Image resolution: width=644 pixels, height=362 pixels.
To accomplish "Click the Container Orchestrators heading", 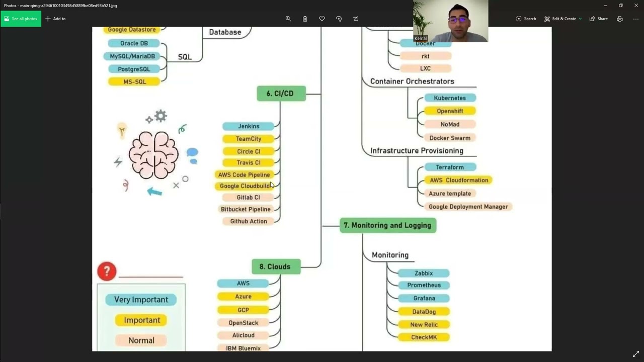I will [412, 81].
